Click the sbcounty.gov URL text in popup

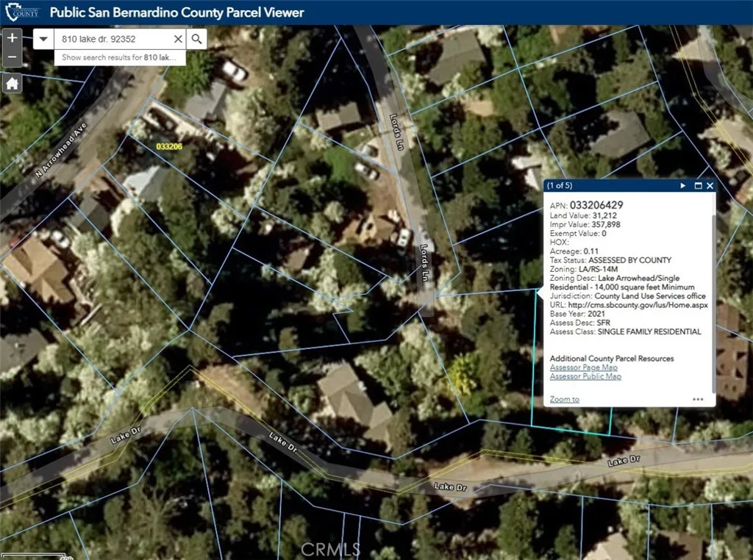pyautogui.click(x=638, y=305)
